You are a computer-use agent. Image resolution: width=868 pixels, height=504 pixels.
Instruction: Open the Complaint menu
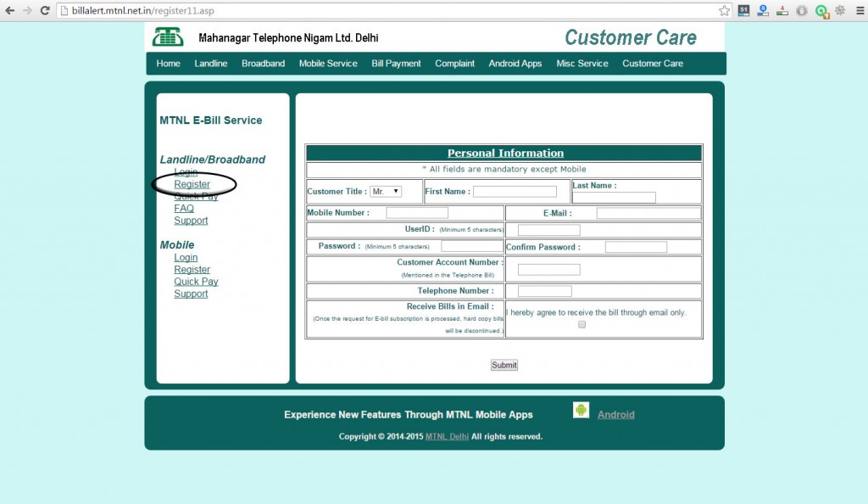[454, 64]
